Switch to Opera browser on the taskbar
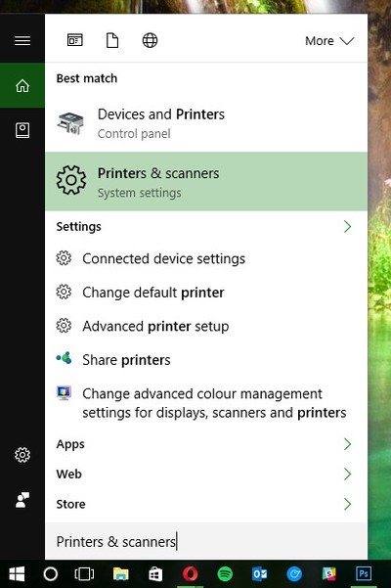Image resolution: width=391 pixels, height=588 pixels. tap(191, 573)
